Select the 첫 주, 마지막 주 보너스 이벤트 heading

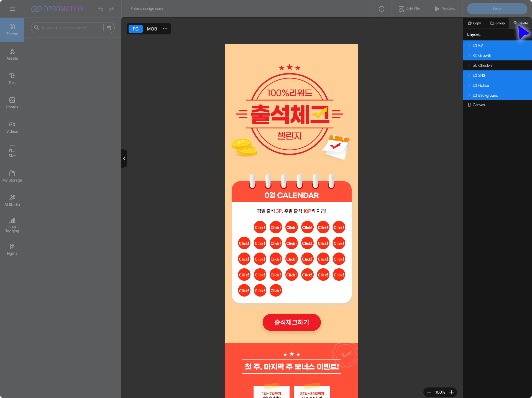point(292,367)
